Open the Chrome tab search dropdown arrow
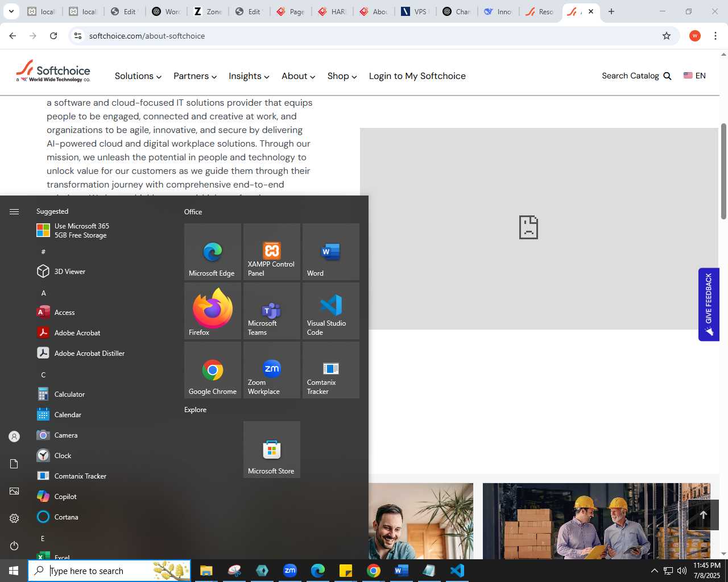Viewport: 728px width, 582px height. (11, 11)
